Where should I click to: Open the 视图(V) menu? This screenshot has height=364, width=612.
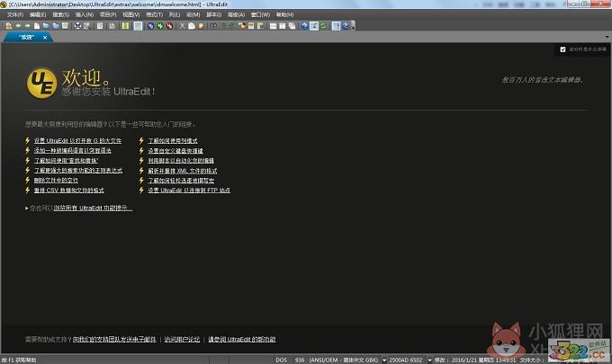[131, 14]
